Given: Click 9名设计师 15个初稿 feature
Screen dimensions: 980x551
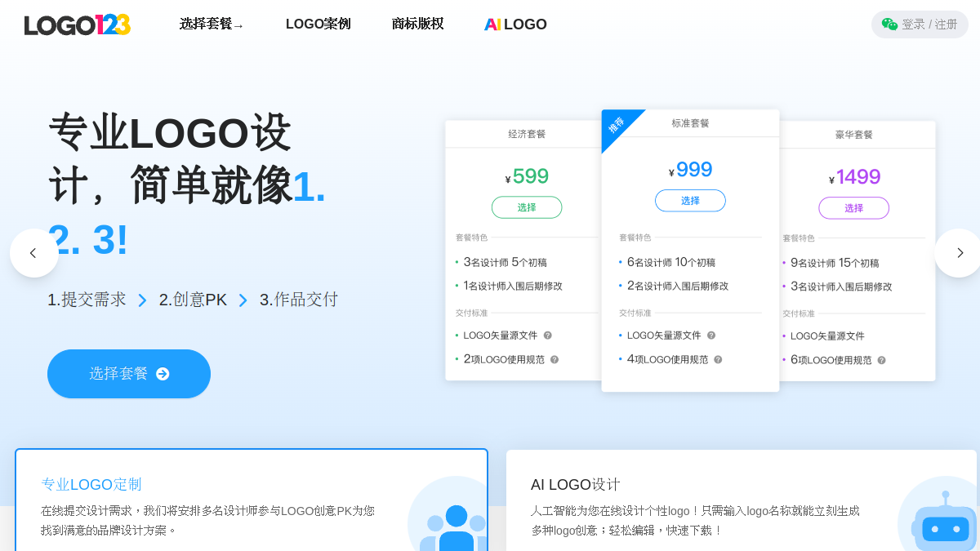Looking at the screenshot, I should [835, 263].
